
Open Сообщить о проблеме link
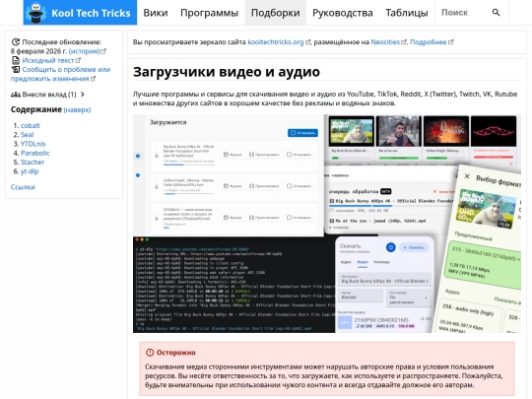(x=60, y=74)
